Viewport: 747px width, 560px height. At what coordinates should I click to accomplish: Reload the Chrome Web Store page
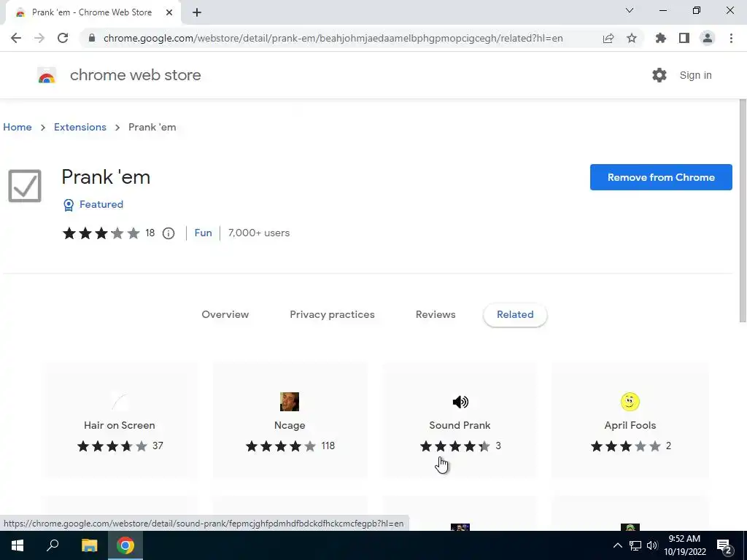pos(63,38)
